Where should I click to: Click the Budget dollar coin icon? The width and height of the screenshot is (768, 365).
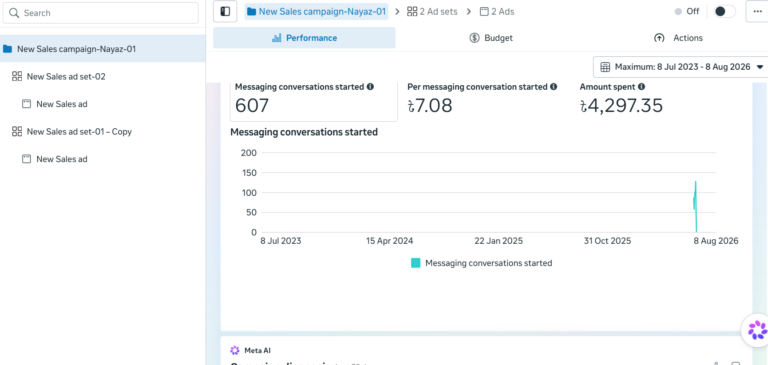[474, 38]
